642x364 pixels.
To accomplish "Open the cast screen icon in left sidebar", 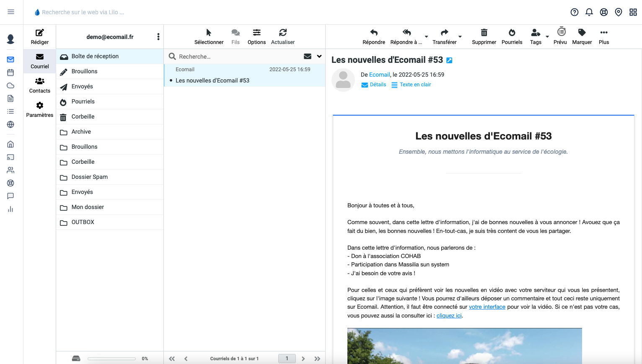I will point(10,157).
